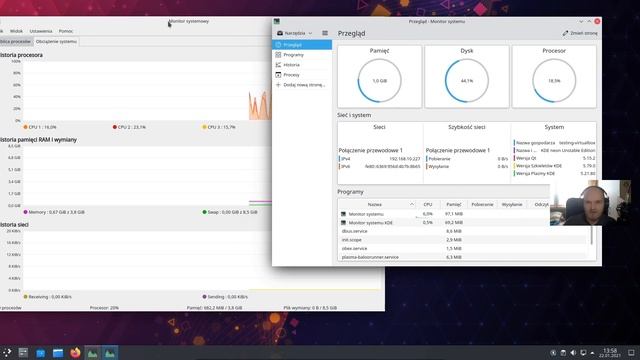The width and height of the screenshot is (640, 360).
Task: Select the init.scope row
Action: [463, 240]
